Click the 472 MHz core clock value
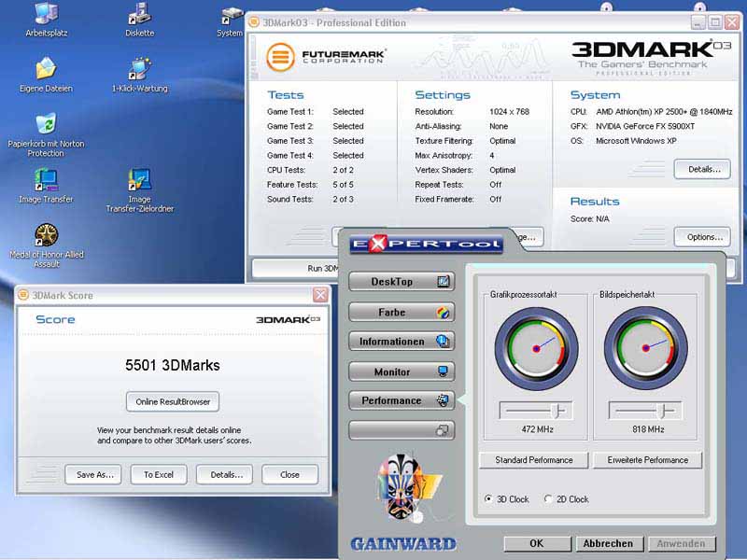 [x=537, y=429]
